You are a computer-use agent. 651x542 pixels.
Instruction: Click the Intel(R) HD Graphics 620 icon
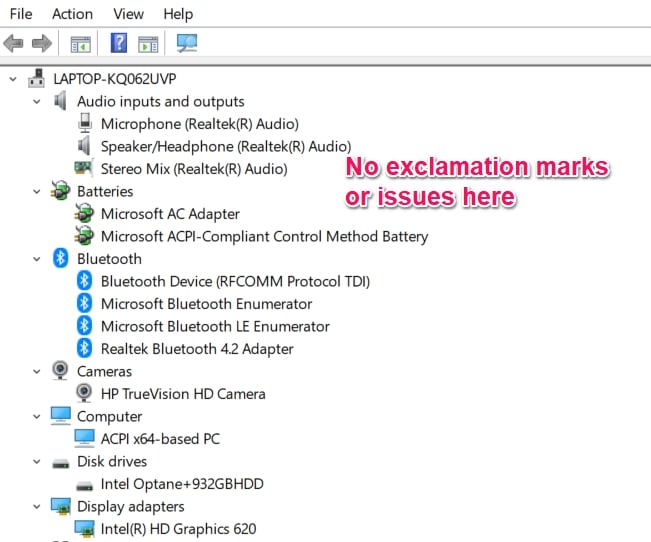click(x=85, y=528)
